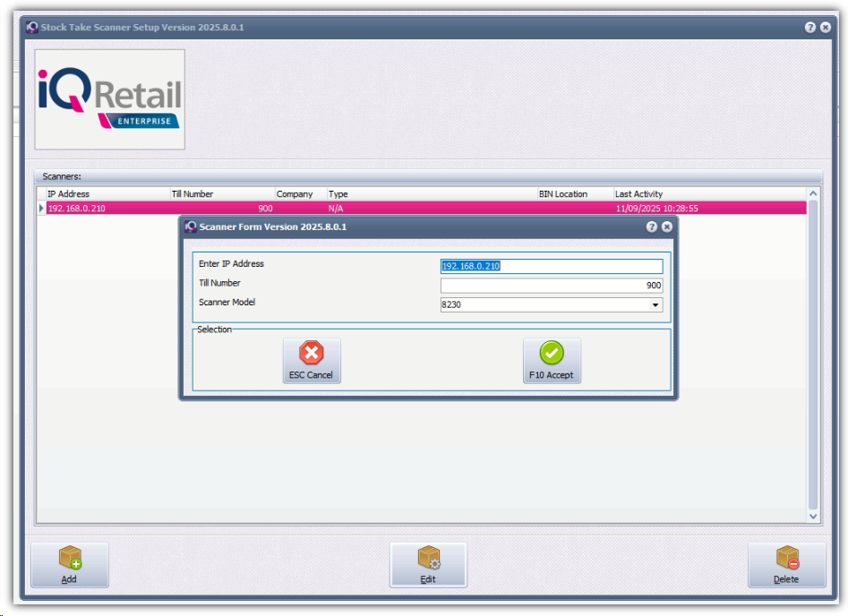Click the Delete scanner button

[x=786, y=565]
